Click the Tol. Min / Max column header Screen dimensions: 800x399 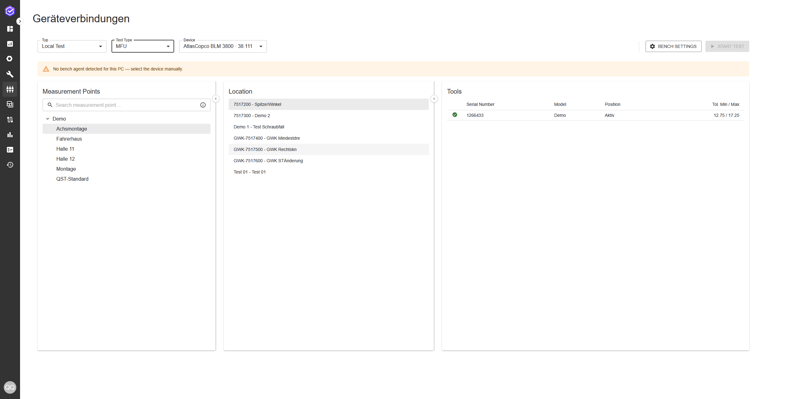(726, 105)
